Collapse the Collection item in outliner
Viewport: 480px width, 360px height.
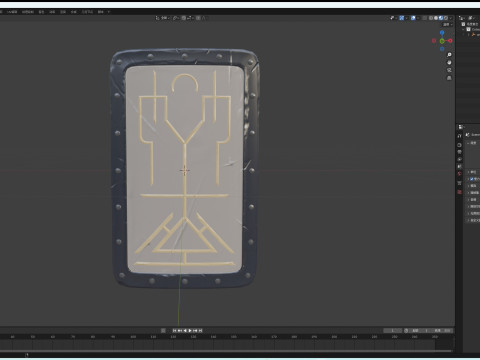[463, 29]
